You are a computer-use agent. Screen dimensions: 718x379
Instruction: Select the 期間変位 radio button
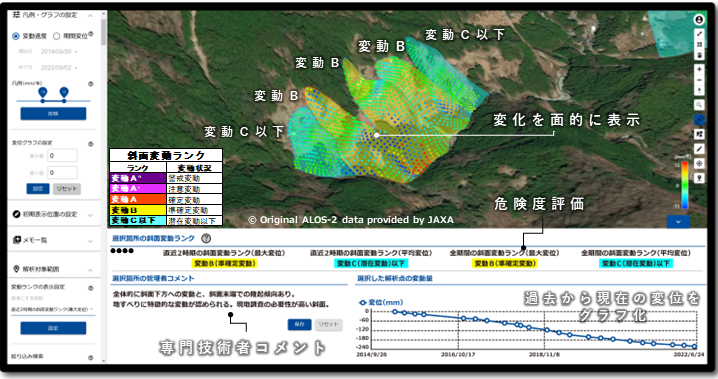click(57, 36)
